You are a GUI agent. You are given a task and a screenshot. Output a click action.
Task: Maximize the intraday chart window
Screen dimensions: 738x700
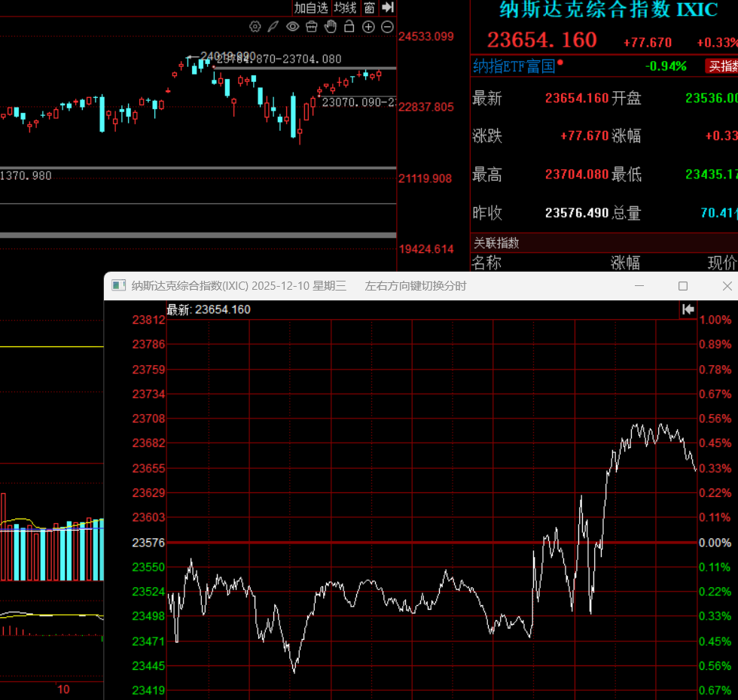[x=683, y=286]
